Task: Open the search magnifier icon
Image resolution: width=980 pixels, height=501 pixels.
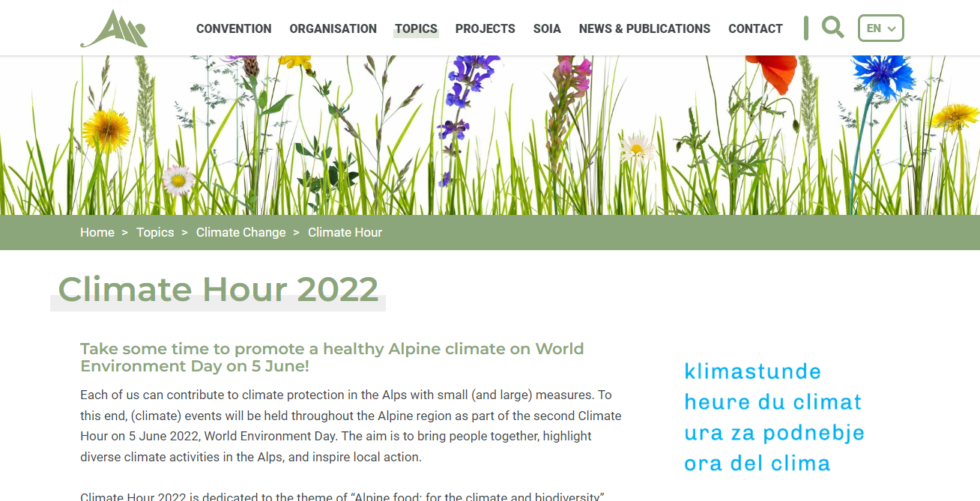Action: [x=832, y=28]
